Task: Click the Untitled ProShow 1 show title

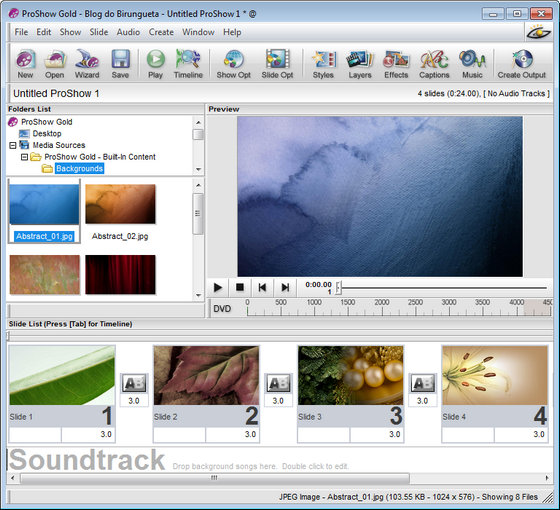Action: pyautogui.click(x=56, y=94)
